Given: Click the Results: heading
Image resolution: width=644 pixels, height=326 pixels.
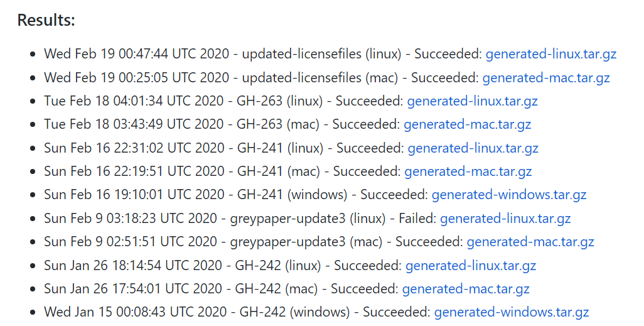Looking at the screenshot, I should 46,19.
